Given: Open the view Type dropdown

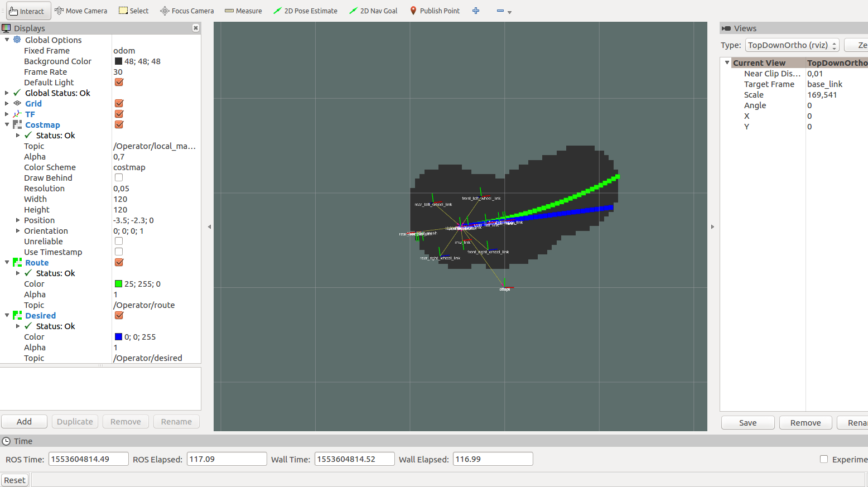Looking at the screenshot, I should pos(792,45).
